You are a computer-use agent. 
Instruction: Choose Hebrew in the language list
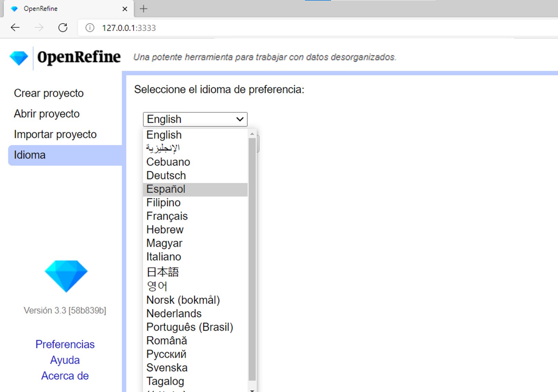(195, 230)
